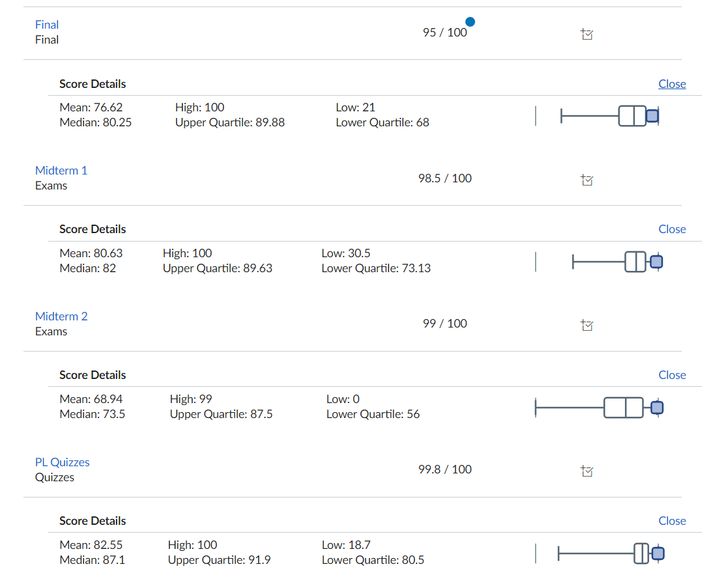The width and height of the screenshot is (726, 588).
Task: Click the what-if score icon for Midterm 2
Action: pos(587,326)
